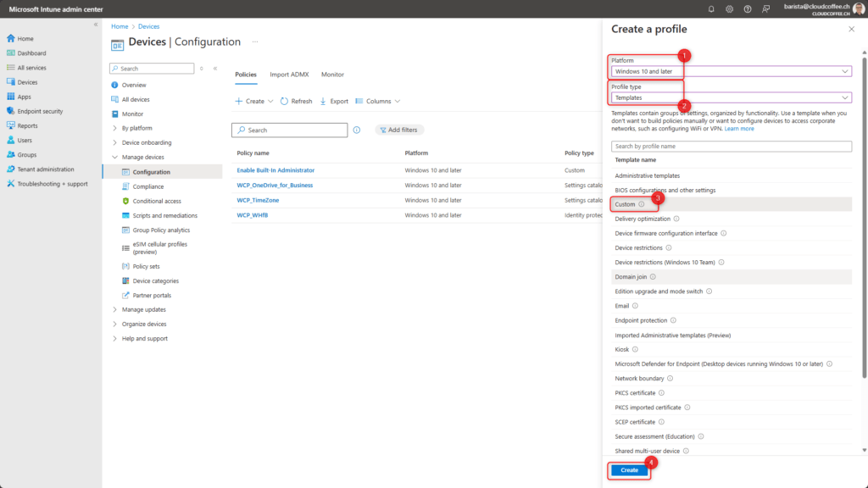Viewport: 868px width, 488px height.
Task: Select the Delivery optimization template
Action: [731, 219]
